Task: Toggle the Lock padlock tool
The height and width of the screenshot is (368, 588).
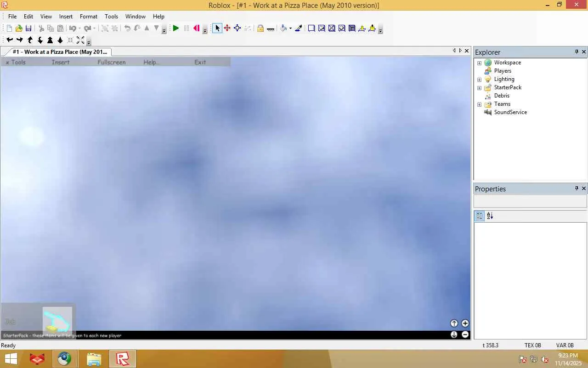Action: 260,29
